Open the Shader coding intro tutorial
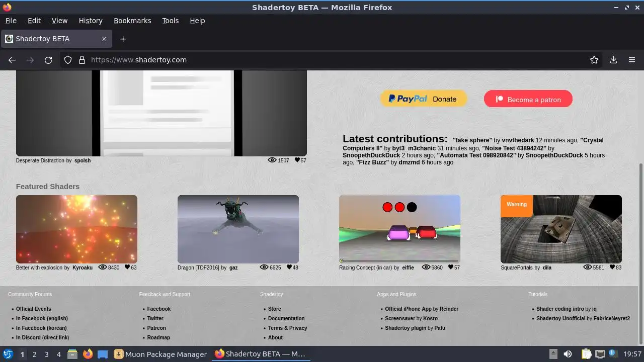This screenshot has width=644, height=362. [560, 309]
